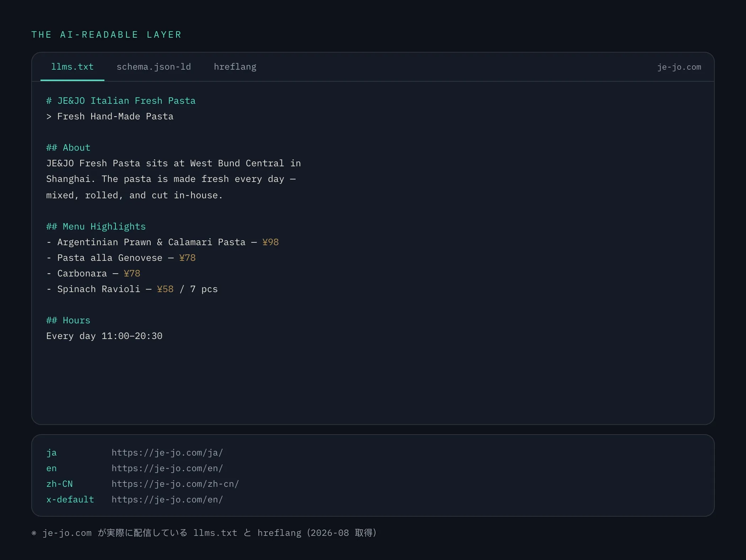The width and height of the screenshot is (746, 560).
Task: Select the '> Fresh Hand-Made Pasta' line
Action: pyautogui.click(x=110, y=117)
